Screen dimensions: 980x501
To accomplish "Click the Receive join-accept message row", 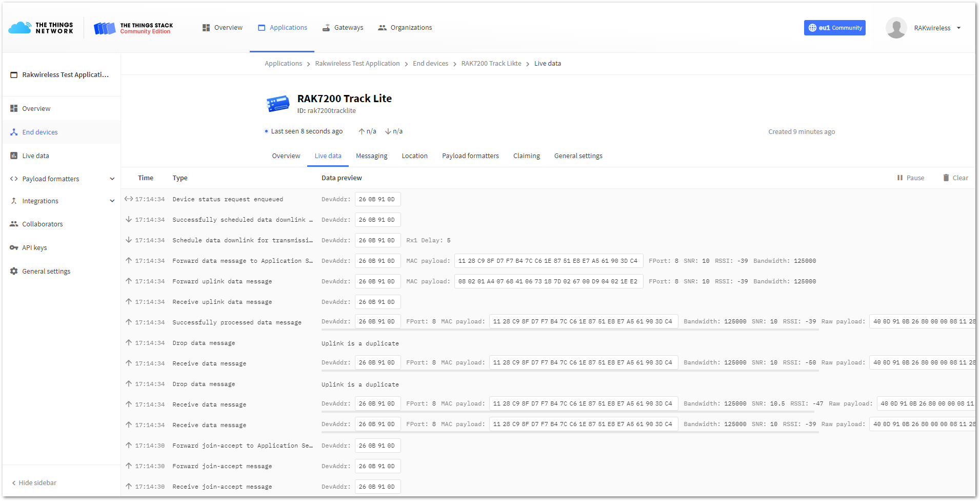I will tap(548, 487).
